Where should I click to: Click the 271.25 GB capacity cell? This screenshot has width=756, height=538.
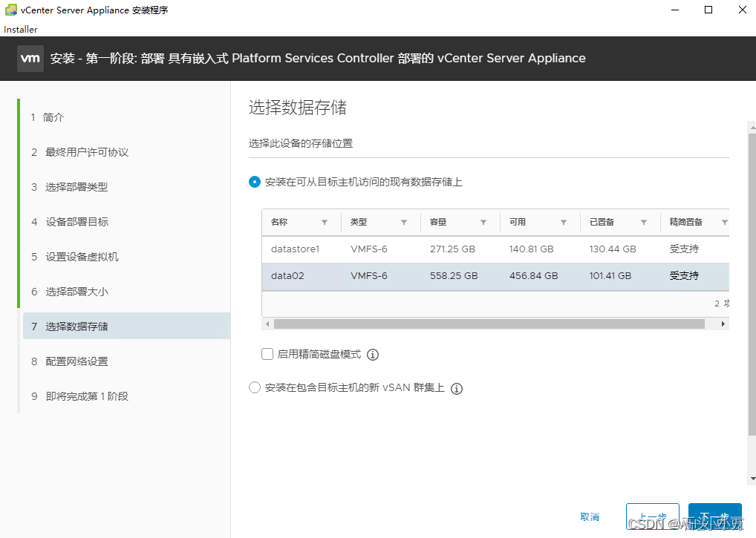point(452,249)
